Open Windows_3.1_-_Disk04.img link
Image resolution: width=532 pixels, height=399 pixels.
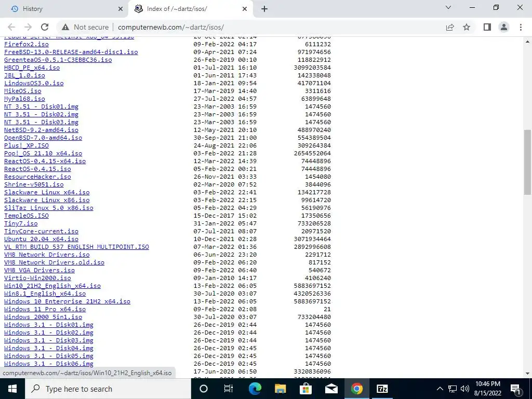tap(48, 349)
